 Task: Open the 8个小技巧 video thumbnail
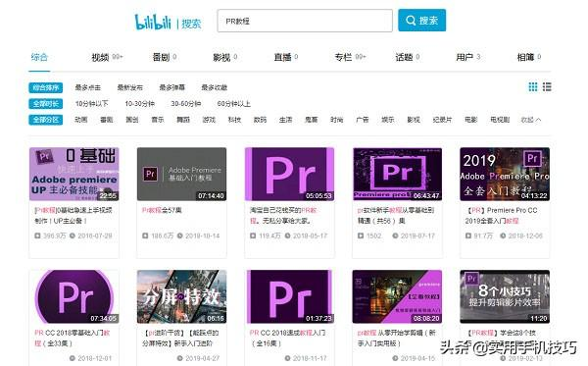pyautogui.click(x=505, y=296)
